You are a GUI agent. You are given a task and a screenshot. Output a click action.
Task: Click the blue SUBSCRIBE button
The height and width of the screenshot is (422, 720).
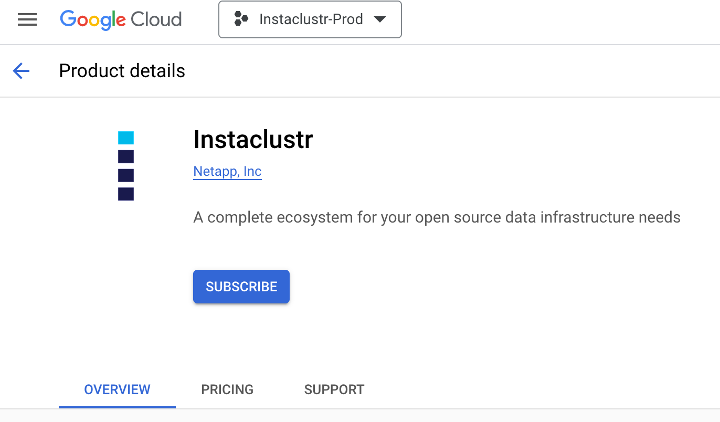click(241, 287)
